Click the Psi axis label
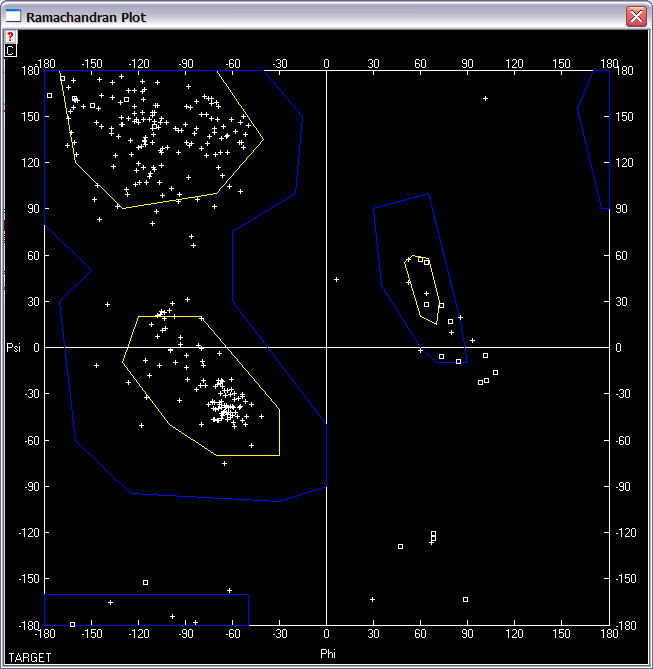 (15, 348)
